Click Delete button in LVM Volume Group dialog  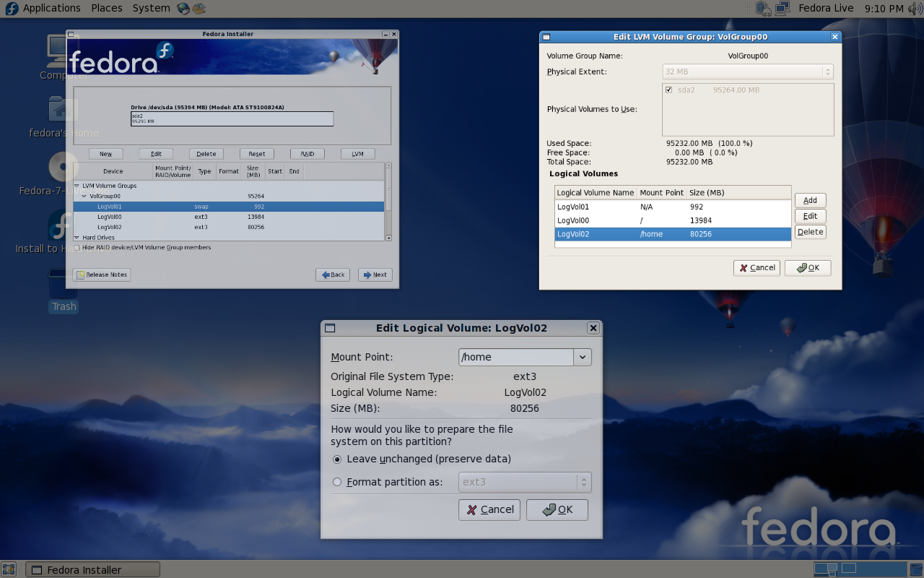tap(810, 232)
